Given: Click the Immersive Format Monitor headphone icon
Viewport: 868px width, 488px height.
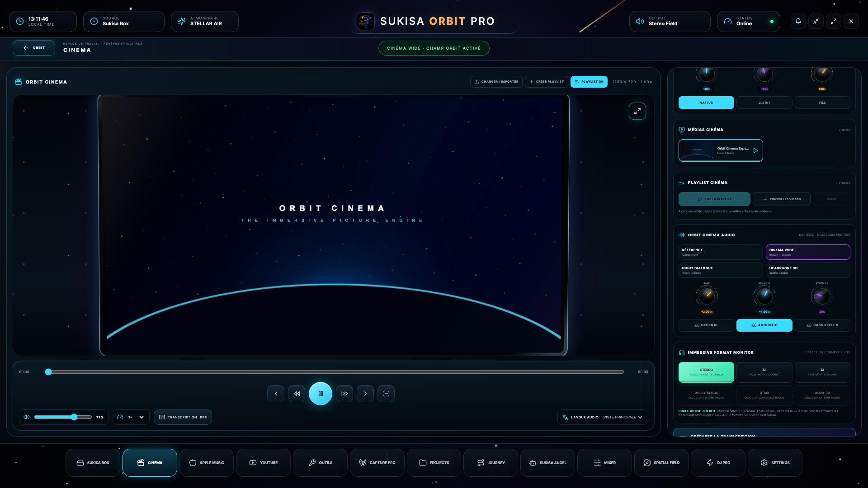Looking at the screenshot, I should pyautogui.click(x=682, y=352).
